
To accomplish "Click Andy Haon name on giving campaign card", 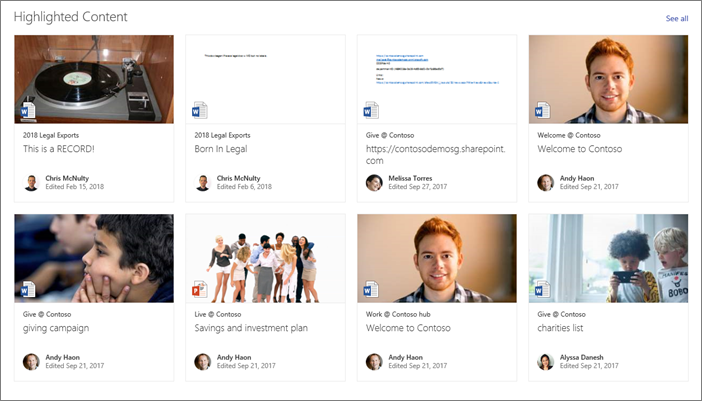I will pyautogui.click(x=62, y=357).
